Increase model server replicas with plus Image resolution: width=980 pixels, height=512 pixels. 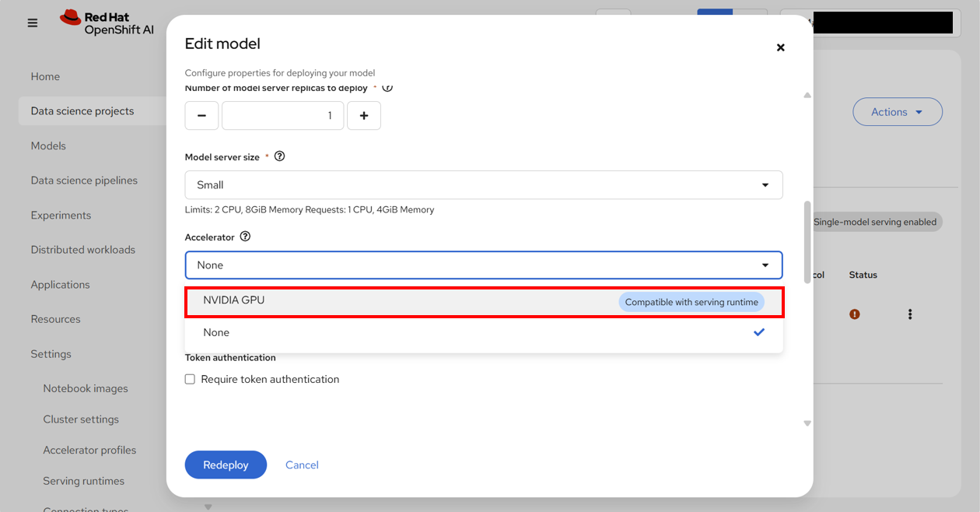pos(364,115)
